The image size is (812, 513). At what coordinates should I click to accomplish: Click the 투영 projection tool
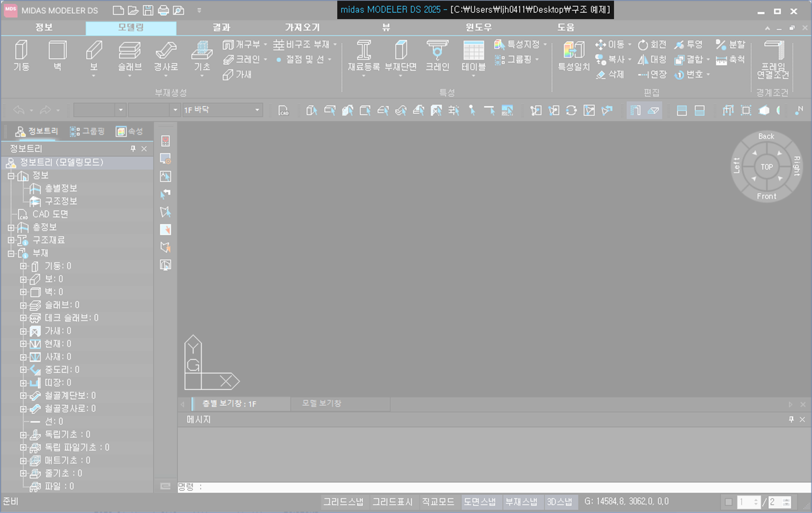[689, 45]
